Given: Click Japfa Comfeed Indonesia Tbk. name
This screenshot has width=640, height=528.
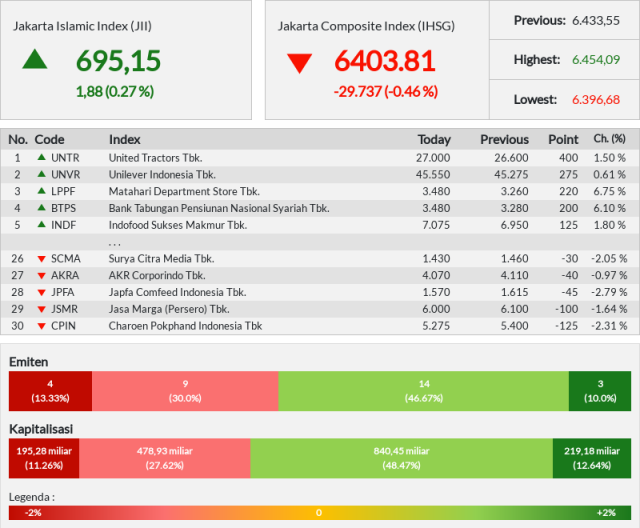Looking at the screenshot, I should tap(178, 292).
